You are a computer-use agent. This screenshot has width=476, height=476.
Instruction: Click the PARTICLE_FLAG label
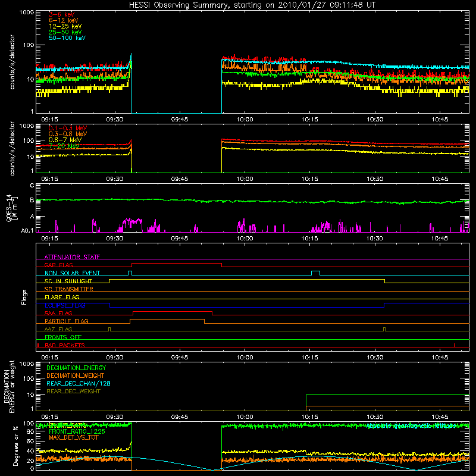[67, 321]
